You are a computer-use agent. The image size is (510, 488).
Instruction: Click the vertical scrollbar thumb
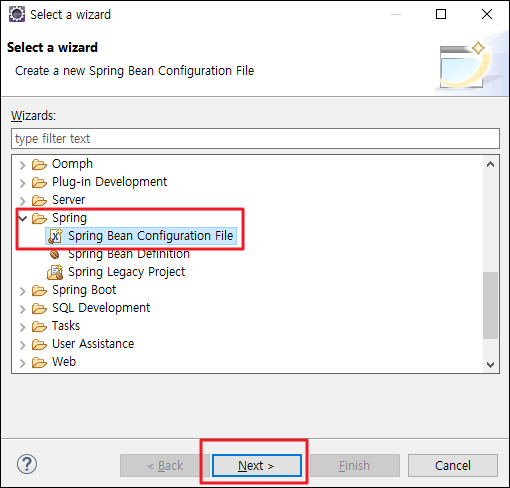490,305
